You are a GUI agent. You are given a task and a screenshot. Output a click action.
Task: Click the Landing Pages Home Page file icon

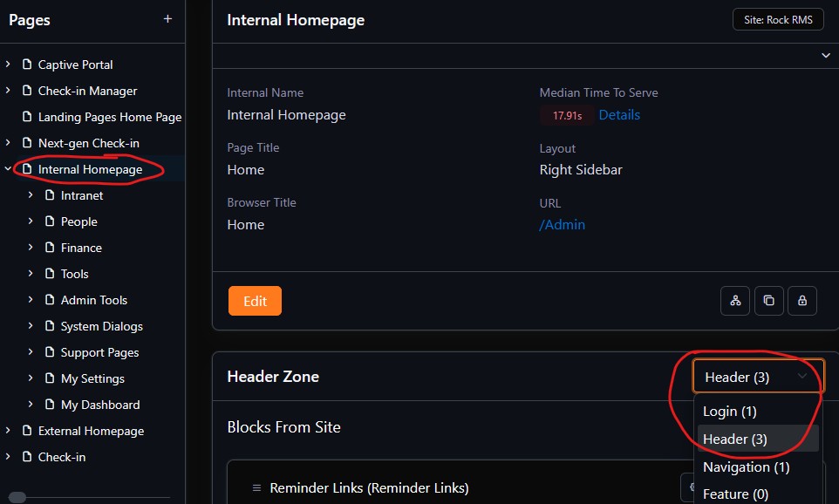(26, 117)
